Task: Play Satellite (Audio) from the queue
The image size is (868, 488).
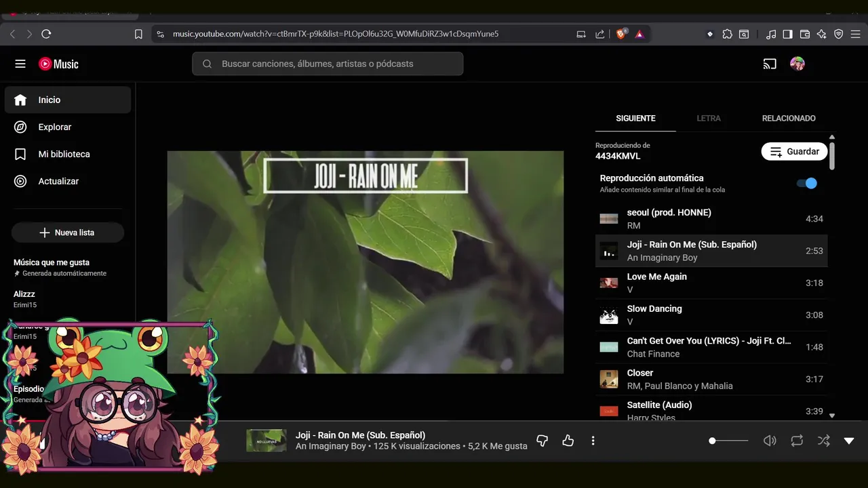Action: click(x=711, y=409)
